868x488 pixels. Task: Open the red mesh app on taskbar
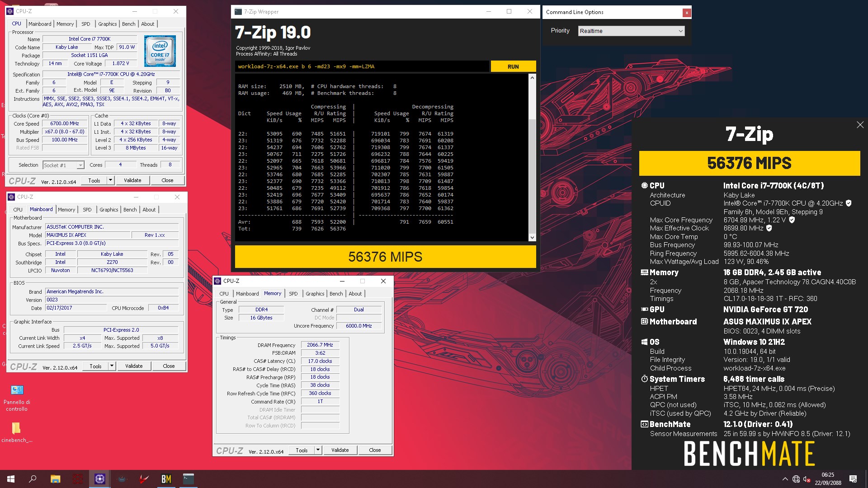pyautogui.click(x=78, y=479)
